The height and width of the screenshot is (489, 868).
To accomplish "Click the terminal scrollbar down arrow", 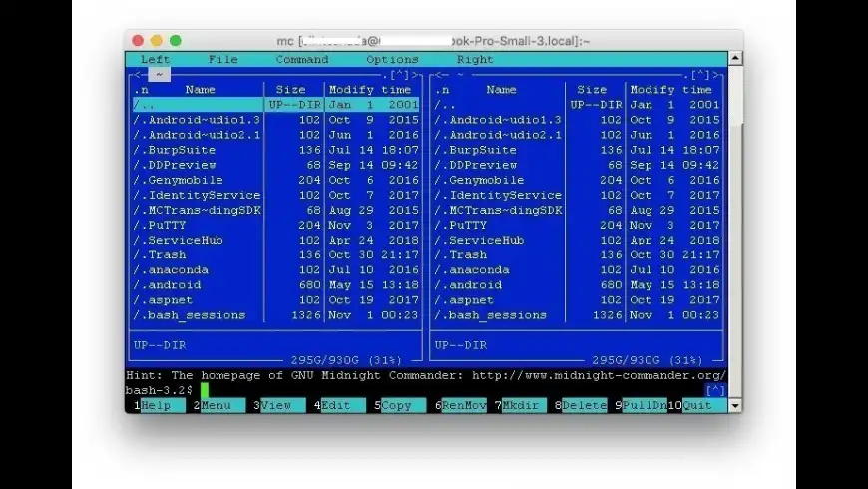I will point(735,405).
